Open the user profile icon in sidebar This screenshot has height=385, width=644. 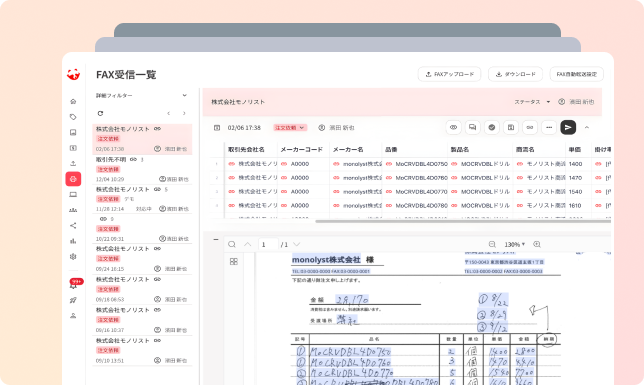click(73, 316)
